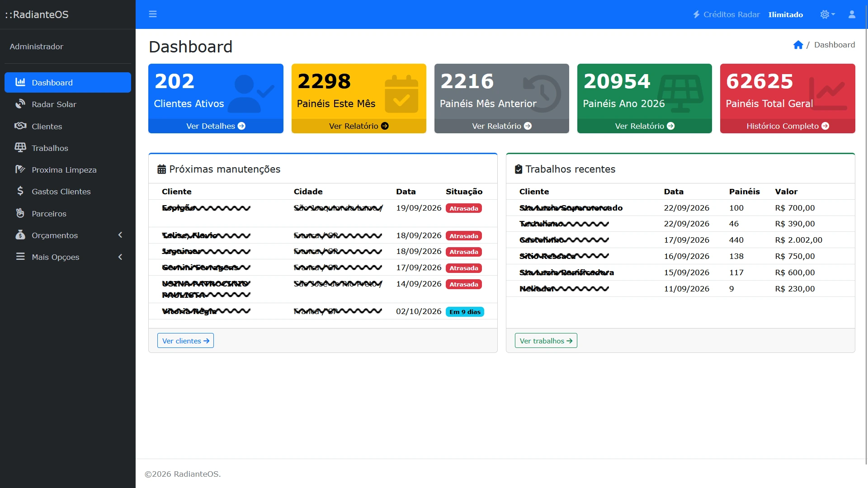
Task: Click Mais Opçoes list icon
Action: point(20,257)
